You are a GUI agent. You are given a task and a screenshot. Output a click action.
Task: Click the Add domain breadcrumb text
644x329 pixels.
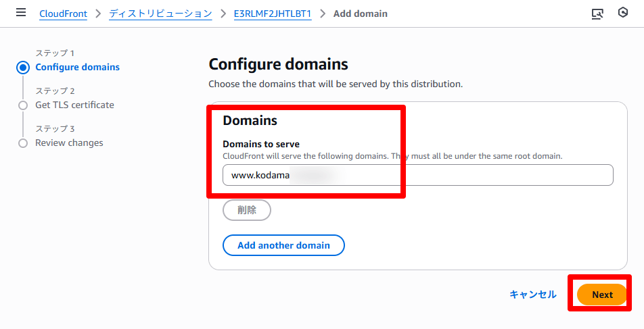tap(360, 14)
